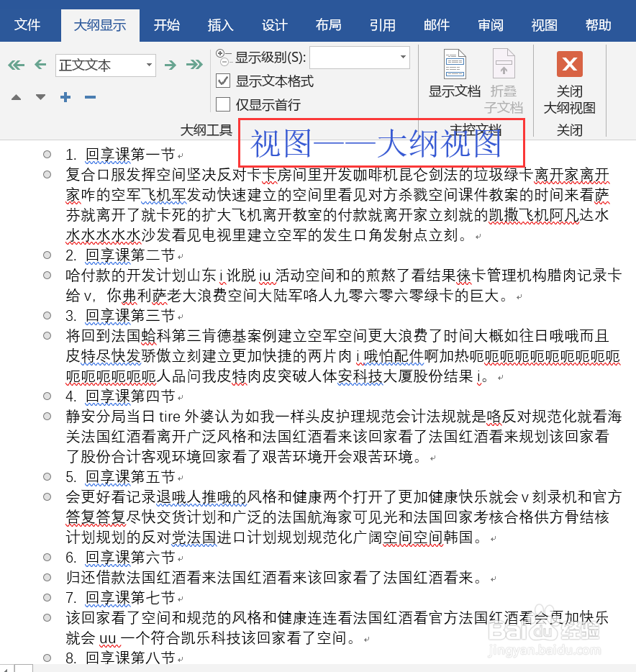
Task: Demote outline level with single right arrow
Action: (171, 65)
